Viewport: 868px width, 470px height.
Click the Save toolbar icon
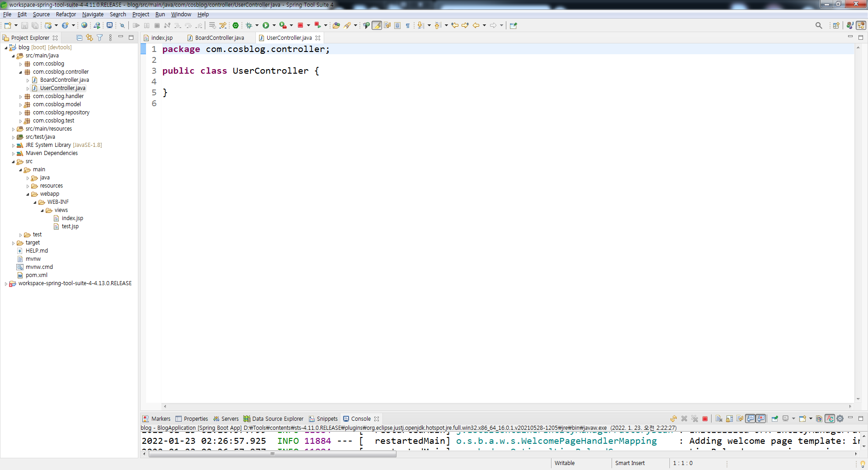(25, 25)
